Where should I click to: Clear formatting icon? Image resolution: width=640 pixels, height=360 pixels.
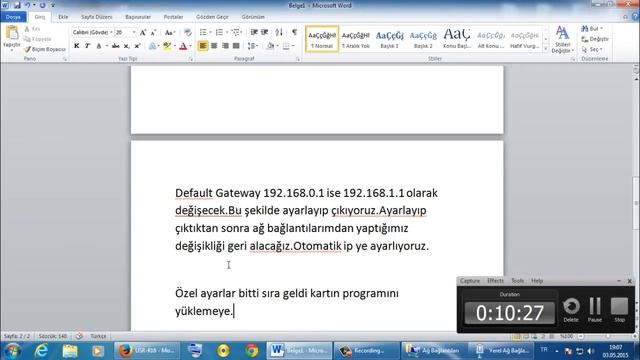click(x=188, y=32)
